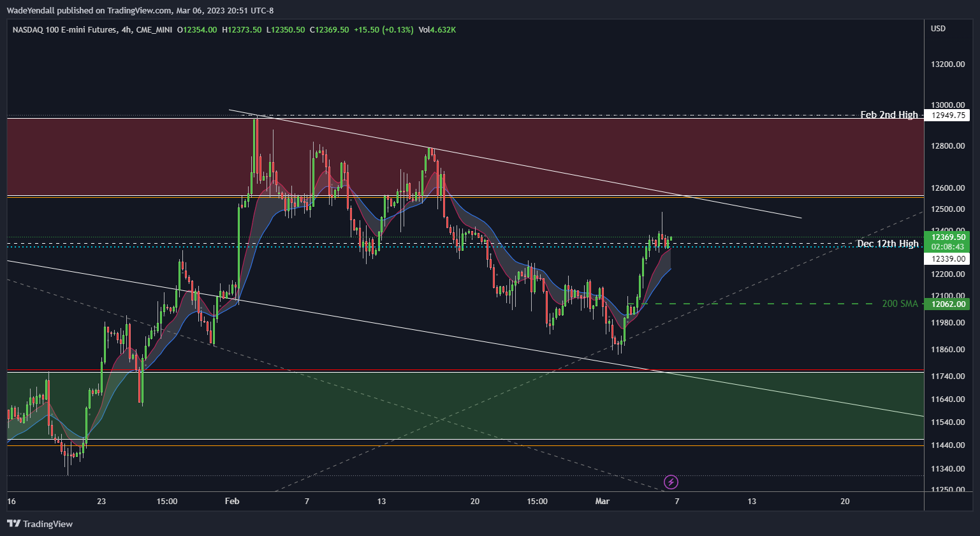Viewport: 980px width, 536px height.
Task: Click the "23" date on time axis
Action: coord(101,502)
